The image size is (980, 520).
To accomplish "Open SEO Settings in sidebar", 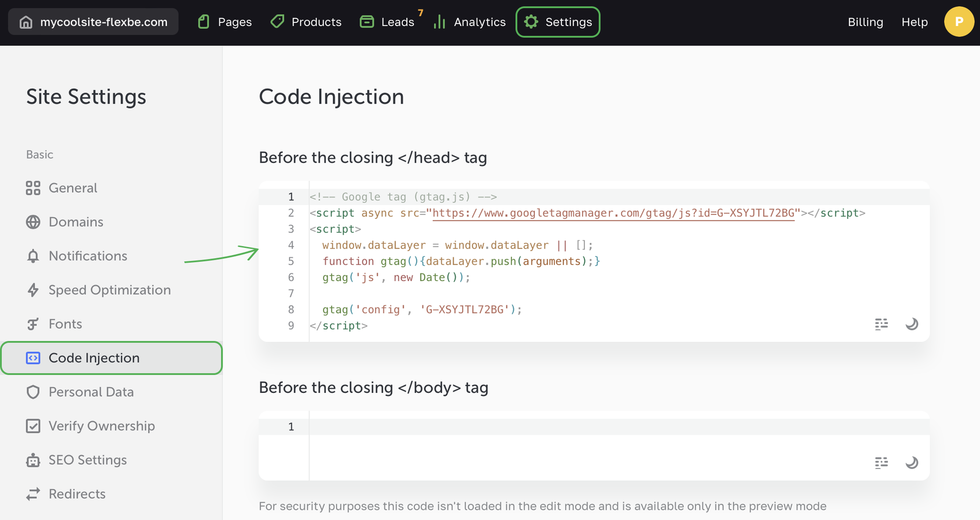I will pos(87,460).
